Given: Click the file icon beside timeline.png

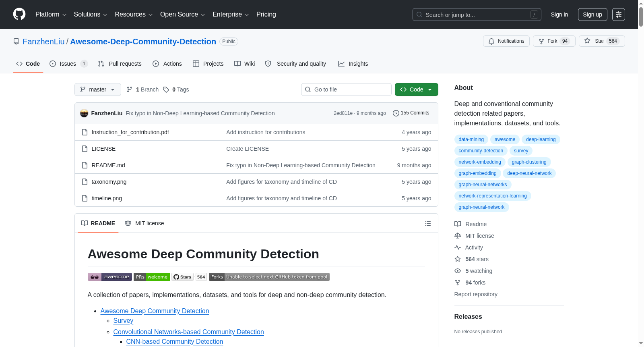Looking at the screenshot, I should coord(85,198).
